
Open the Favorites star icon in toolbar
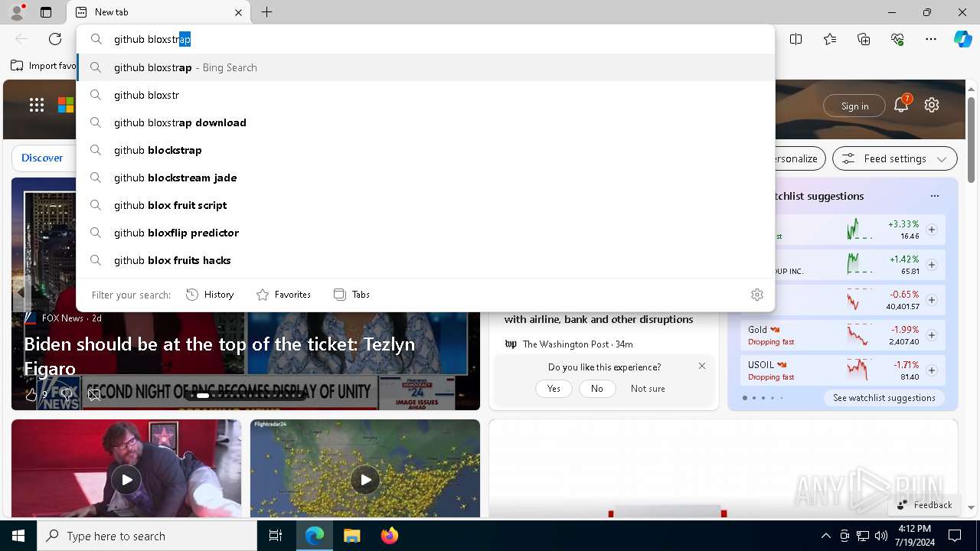click(x=830, y=39)
